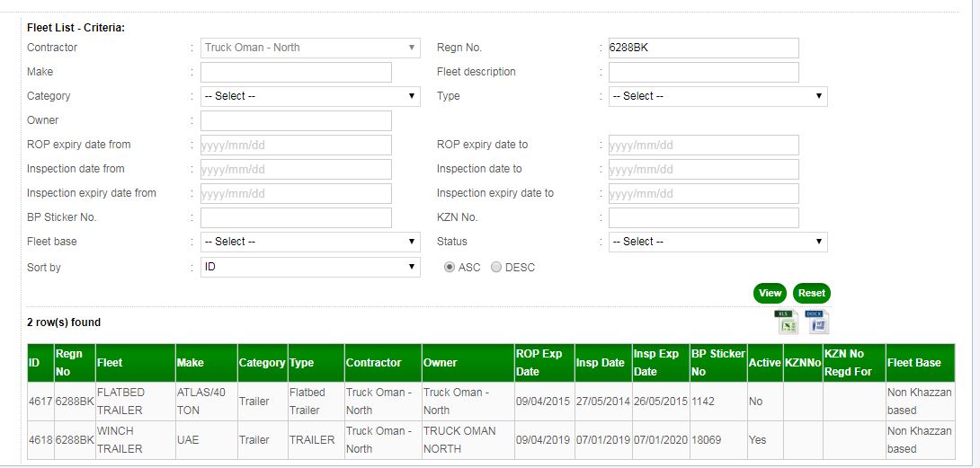Open the Sort by ID dropdown

point(310,267)
